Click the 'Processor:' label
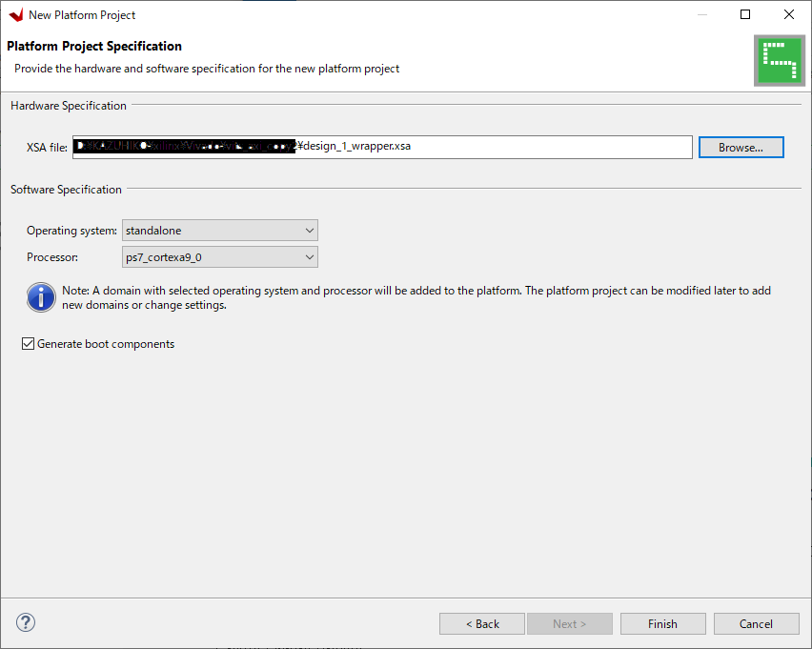 (52, 257)
